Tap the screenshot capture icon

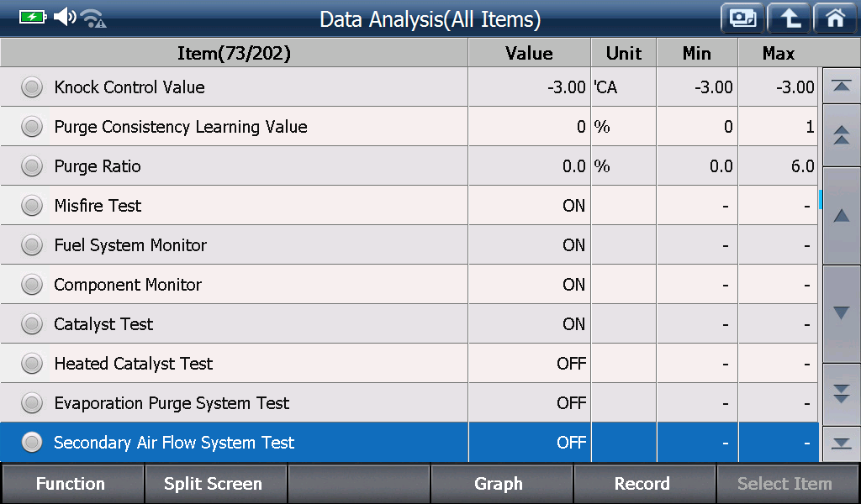742,18
